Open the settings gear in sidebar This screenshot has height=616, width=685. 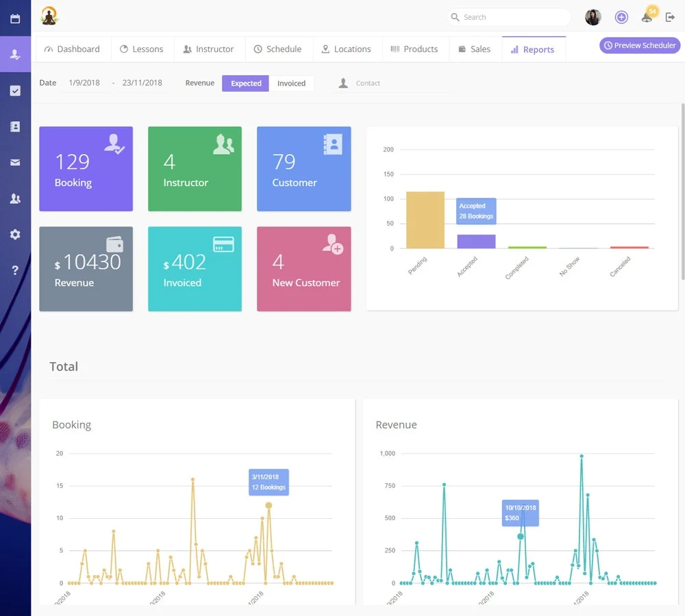click(15, 234)
